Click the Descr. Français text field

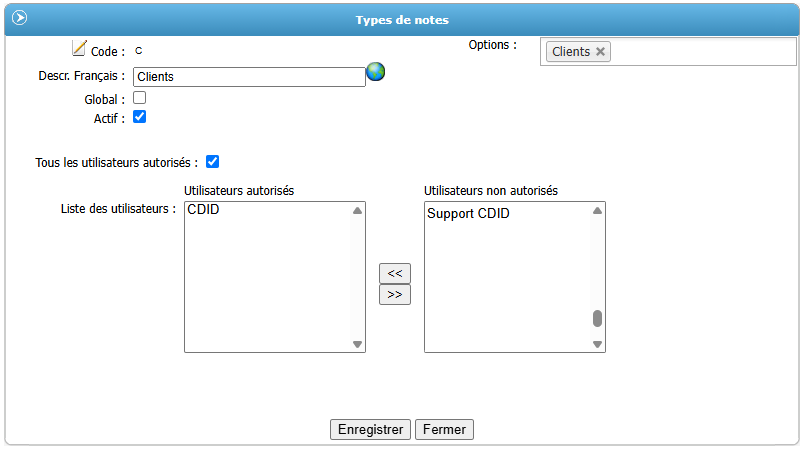coord(249,77)
